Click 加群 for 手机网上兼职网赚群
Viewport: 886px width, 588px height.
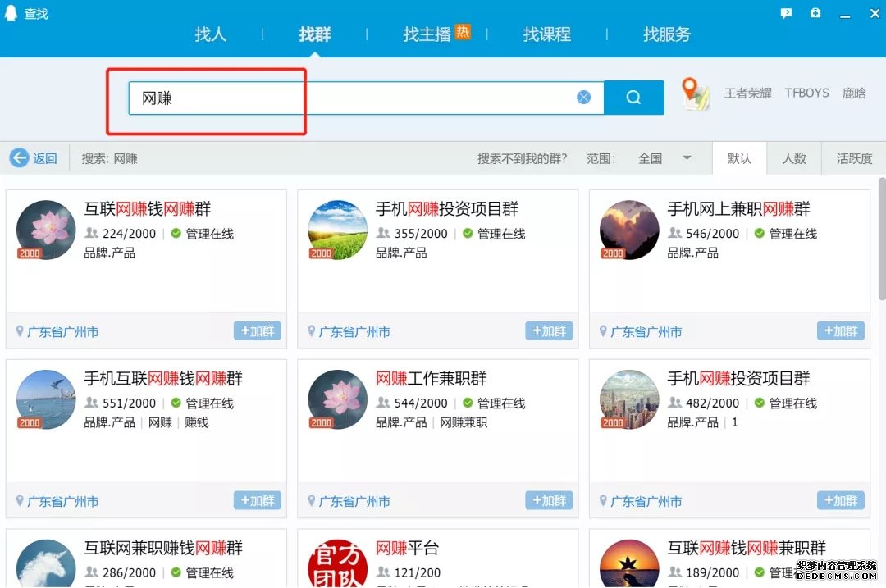(x=840, y=331)
